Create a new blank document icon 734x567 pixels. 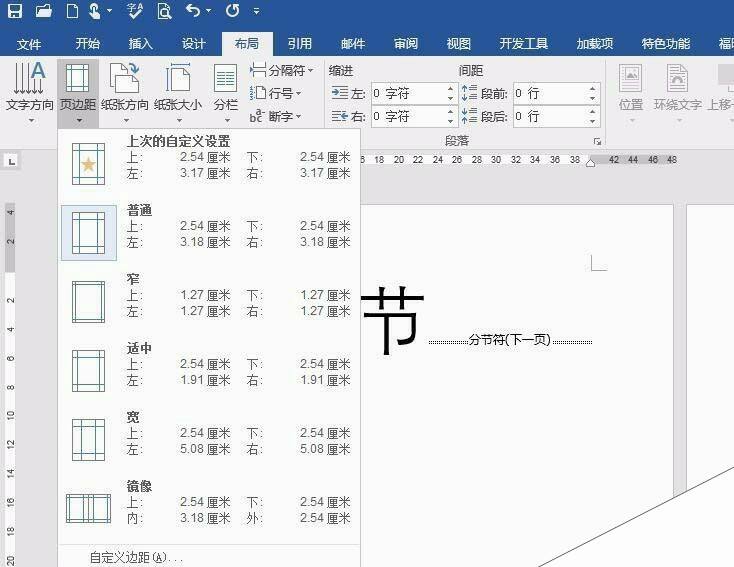[72, 10]
